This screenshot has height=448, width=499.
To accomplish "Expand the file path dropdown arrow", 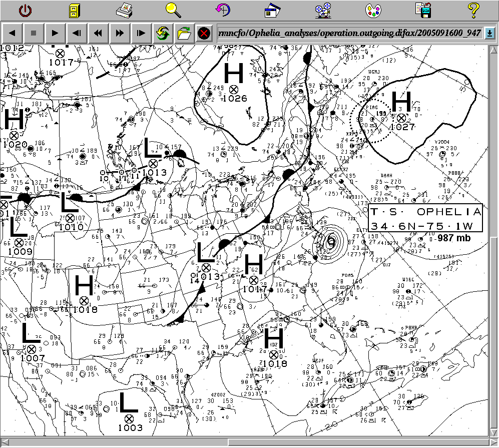I will tap(489, 34).
